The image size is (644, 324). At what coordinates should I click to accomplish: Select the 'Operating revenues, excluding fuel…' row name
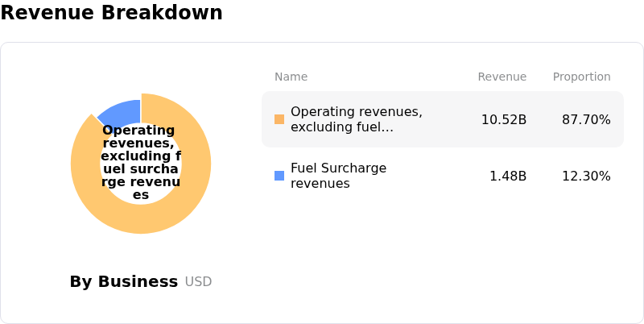coord(356,119)
